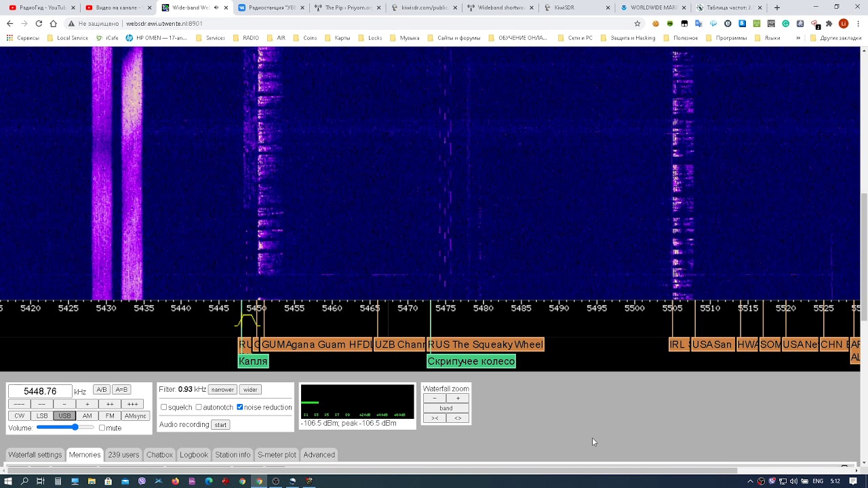Click the A/B frequency swap button
The height and width of the screenshot is (488, 868).
[x=102, y=390]
